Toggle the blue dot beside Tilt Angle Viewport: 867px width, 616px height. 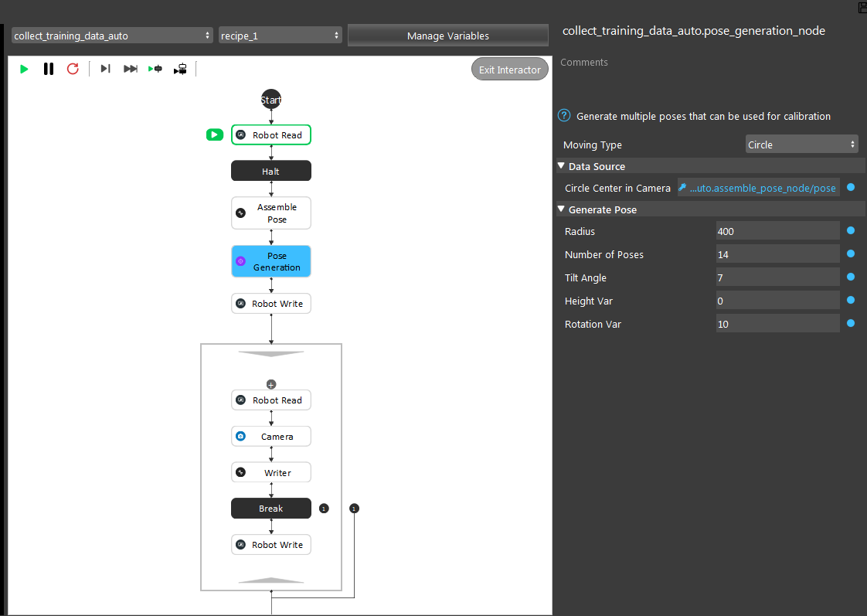point(851,277)
